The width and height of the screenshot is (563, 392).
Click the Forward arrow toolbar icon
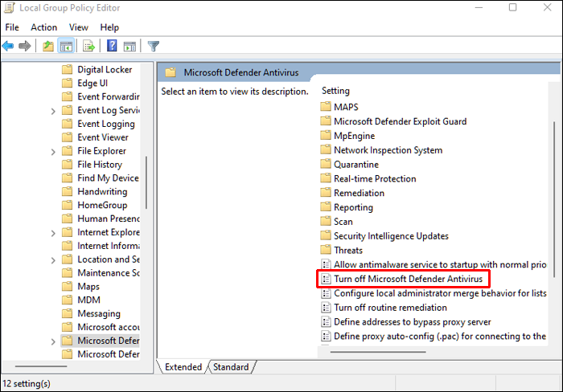(x=25, y=46)
